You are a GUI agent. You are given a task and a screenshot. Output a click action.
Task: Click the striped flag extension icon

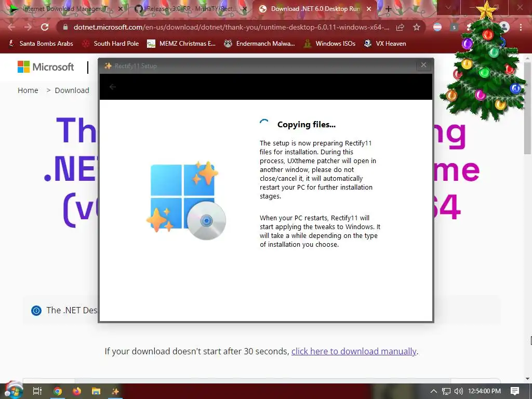click(437, 27)
